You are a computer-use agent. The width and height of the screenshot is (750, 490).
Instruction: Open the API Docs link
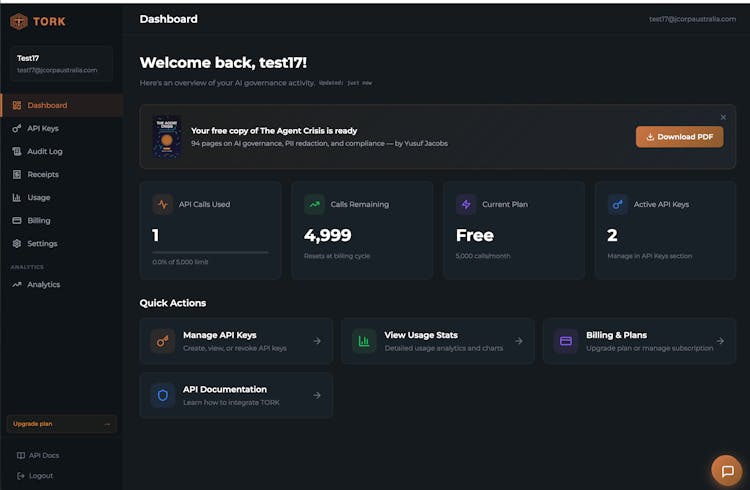tap(43, 455)
